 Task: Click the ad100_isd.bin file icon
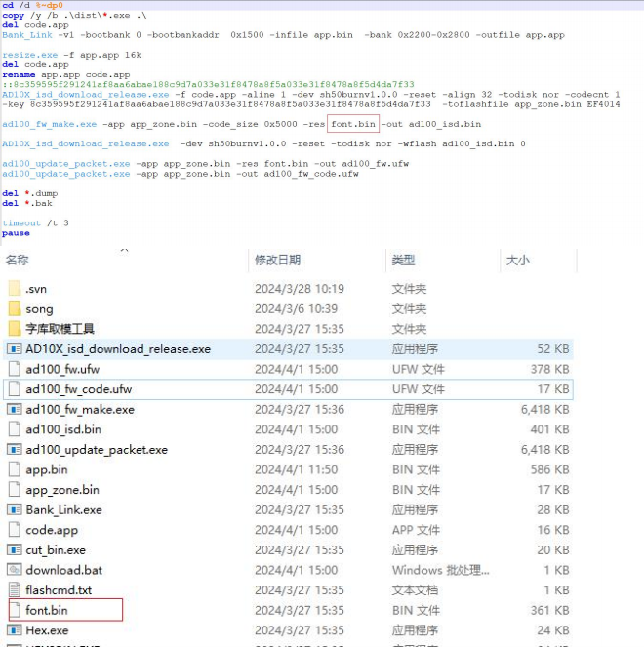[x=15, y=429]
